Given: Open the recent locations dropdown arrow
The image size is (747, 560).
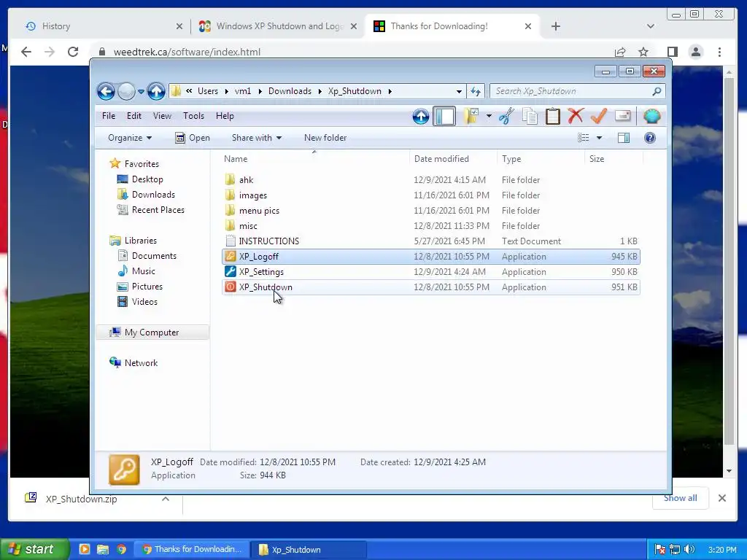Looking at the screenshot, I should click(x=141, y=91).
